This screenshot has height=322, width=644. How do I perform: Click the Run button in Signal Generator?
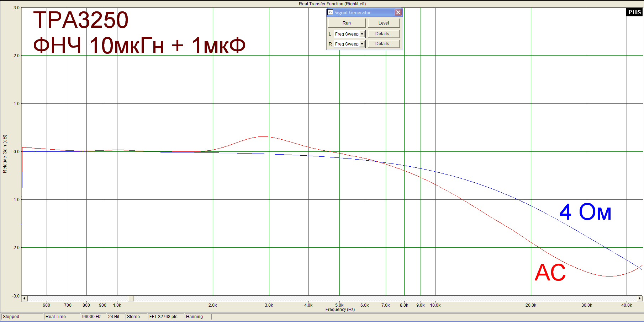coord(347,23)
